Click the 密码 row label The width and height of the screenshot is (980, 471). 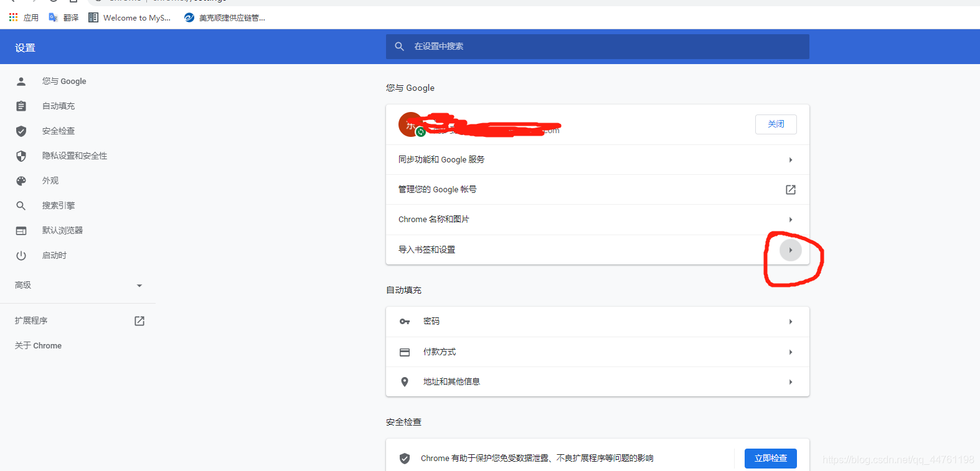click(x=431, y=322)
